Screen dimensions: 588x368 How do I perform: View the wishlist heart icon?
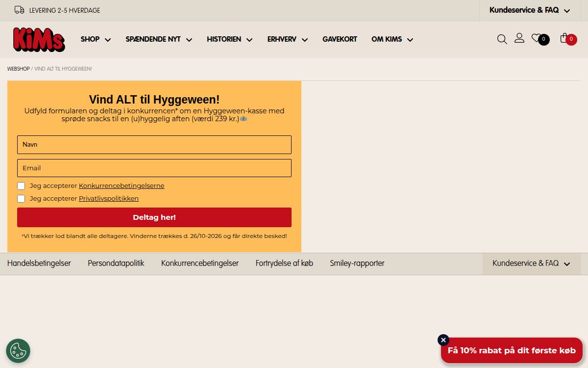(537, 38)
